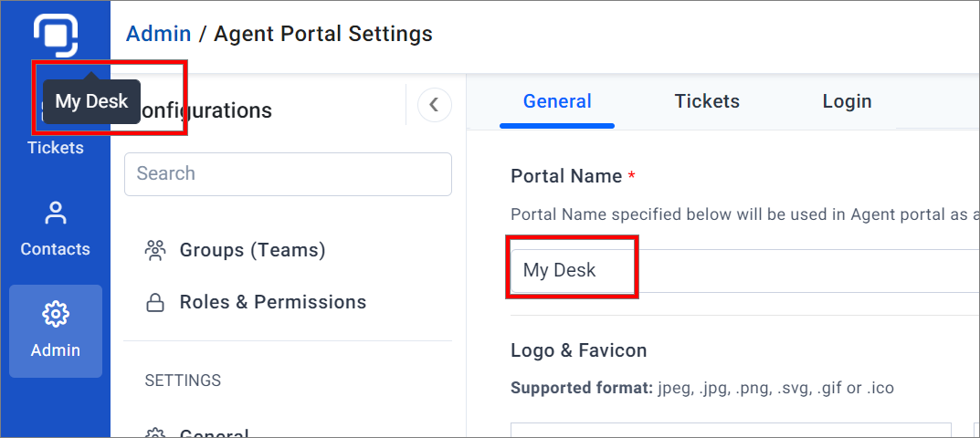Switch to the Tickets tab
This screenshot has height=438, width=980.
(x=707, y=101)
